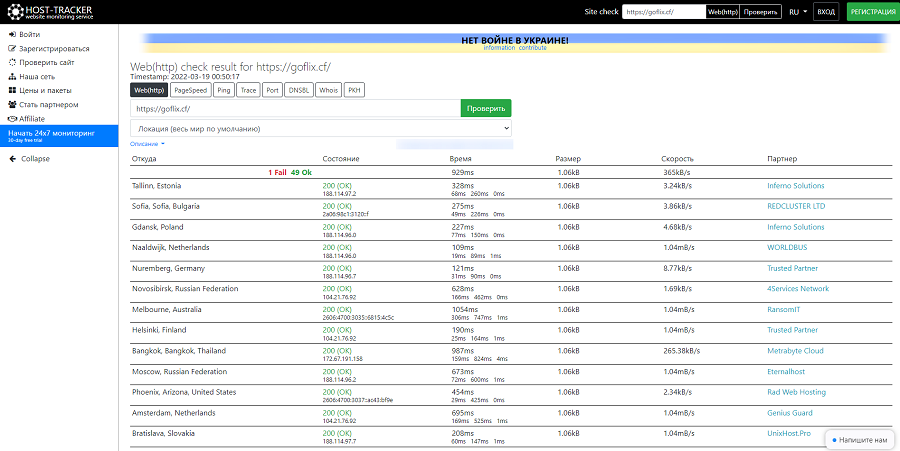Open the Metrabyte Cloud partner link
900x451 pixels.
[x=796, y=351]
